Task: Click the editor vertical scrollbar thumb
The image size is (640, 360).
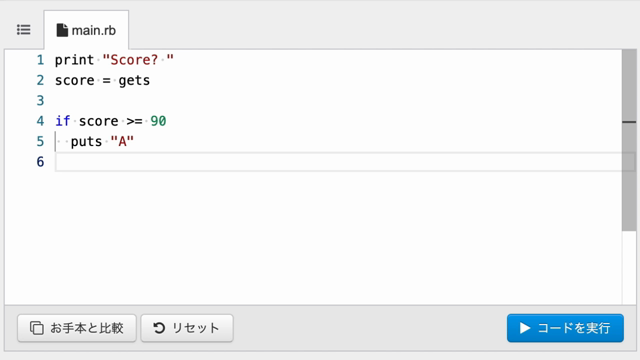Action: [x=629, y=140]
